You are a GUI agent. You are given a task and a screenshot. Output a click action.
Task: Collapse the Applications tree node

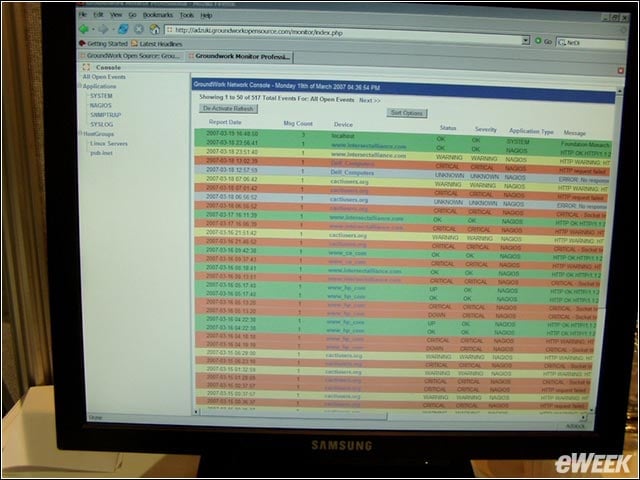[80, 86]
